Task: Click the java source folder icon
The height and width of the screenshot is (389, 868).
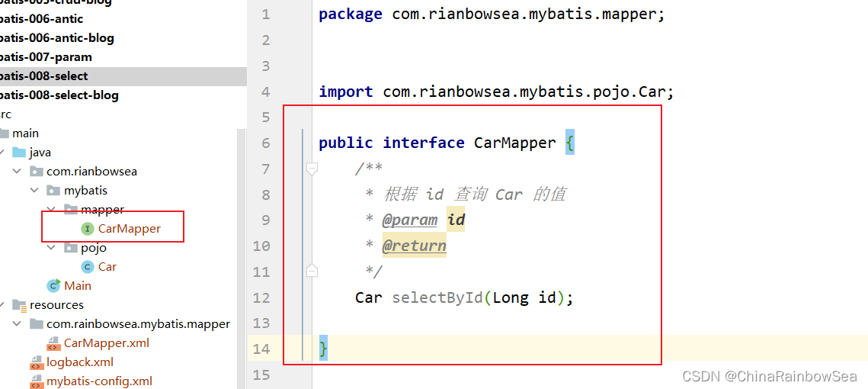Action: pyautogui.click(x=19, y=152)
